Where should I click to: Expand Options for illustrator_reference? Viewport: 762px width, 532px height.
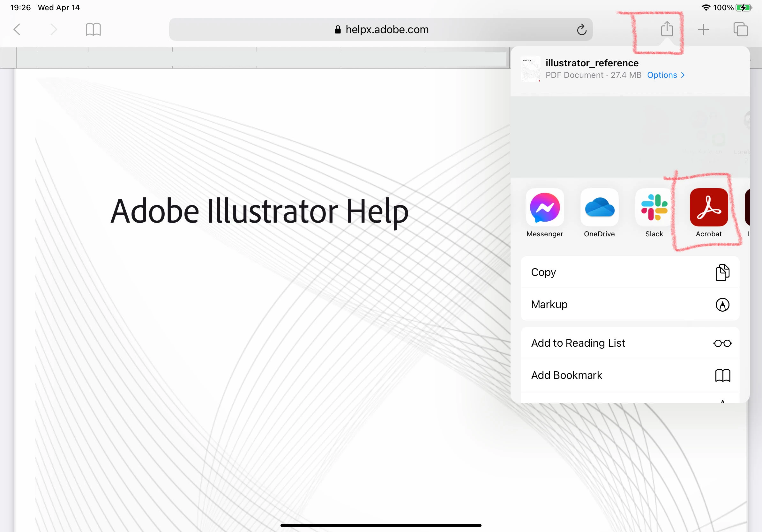(x=665, y=75)
